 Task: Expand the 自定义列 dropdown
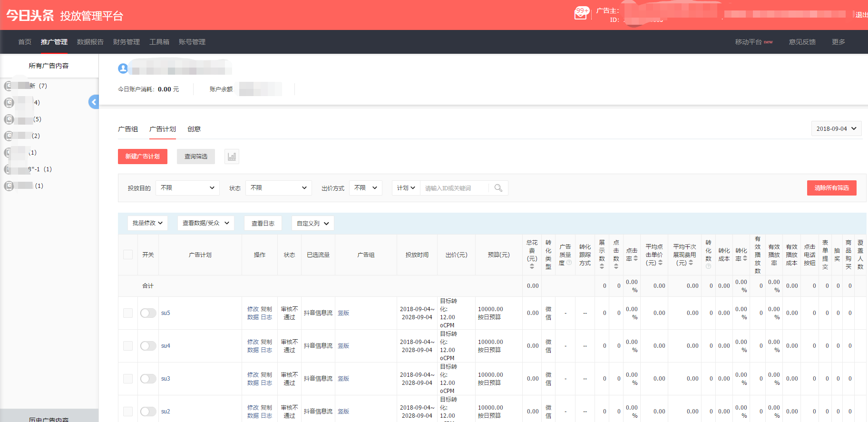(313, 223)
